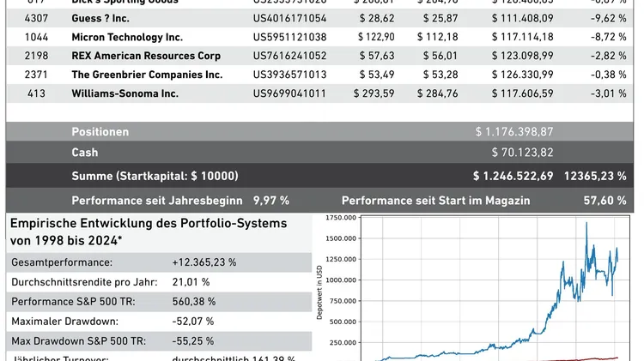This screenshot has height=361, width=644.
Task: Click Williams-Sonoma price $ 293,59
Action: pos(374,93)
